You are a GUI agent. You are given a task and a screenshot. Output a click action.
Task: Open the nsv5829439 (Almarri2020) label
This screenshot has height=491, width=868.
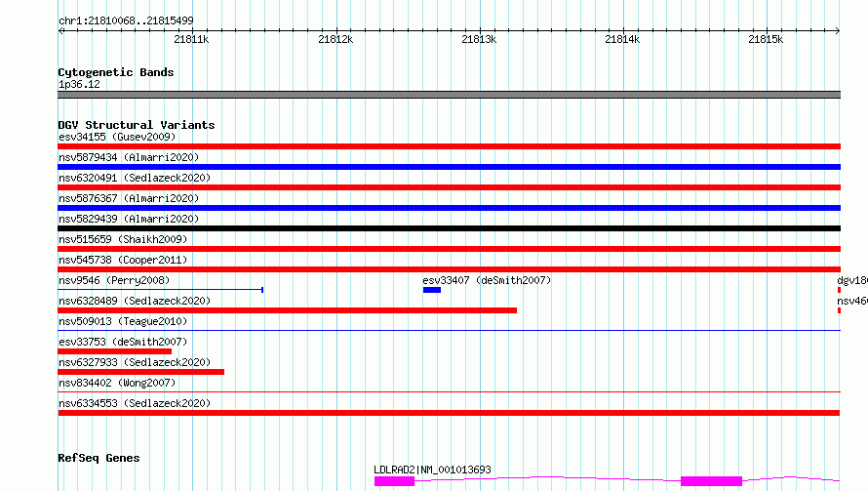129,219
